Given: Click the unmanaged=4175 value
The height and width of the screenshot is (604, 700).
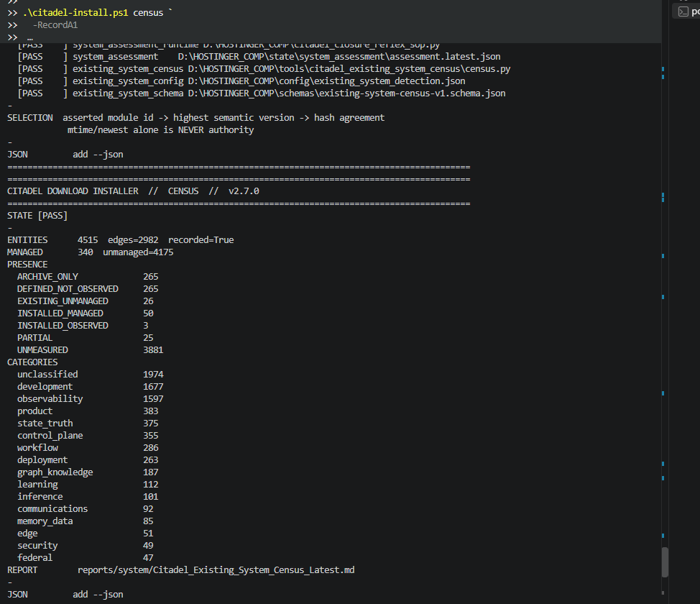Looking at the screenshot, I should pyautogui.click(x=138, y=252).
